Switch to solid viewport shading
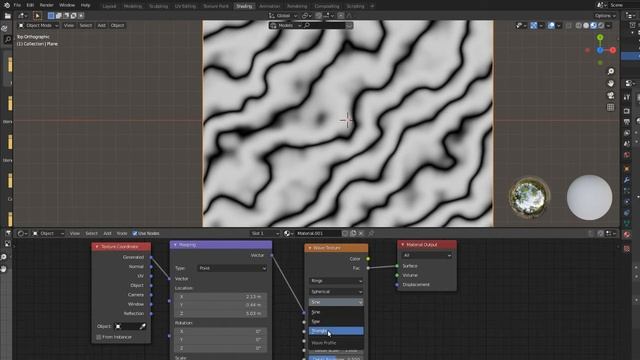The height and width of the screenshot is (360, 640). tap(586, 25)
